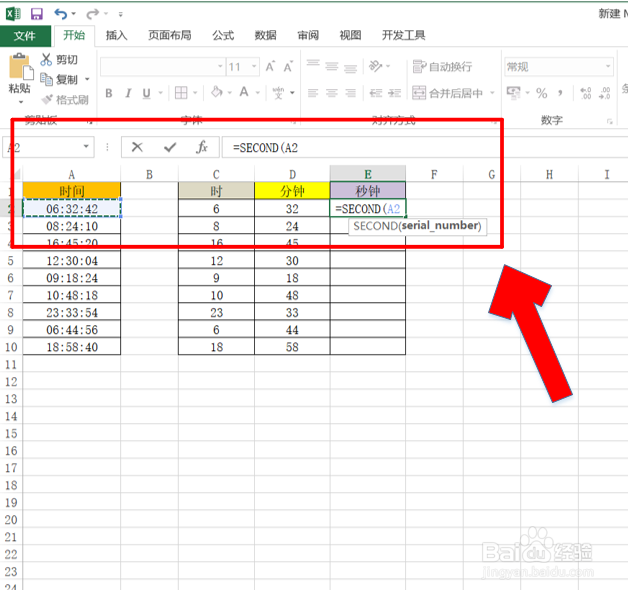This screenshot has height=594, width=628.
Task: Click the decrease indent icon
Action: (376, 93)
